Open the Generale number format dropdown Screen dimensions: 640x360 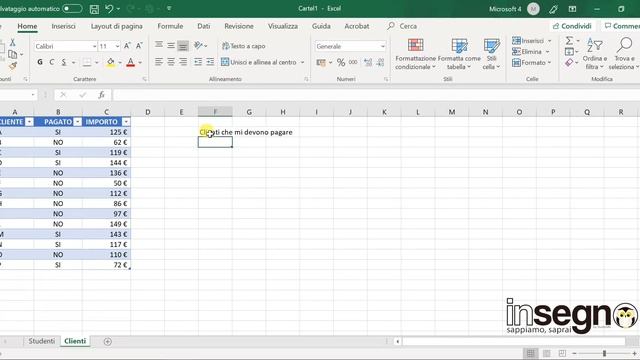(382, 47)
